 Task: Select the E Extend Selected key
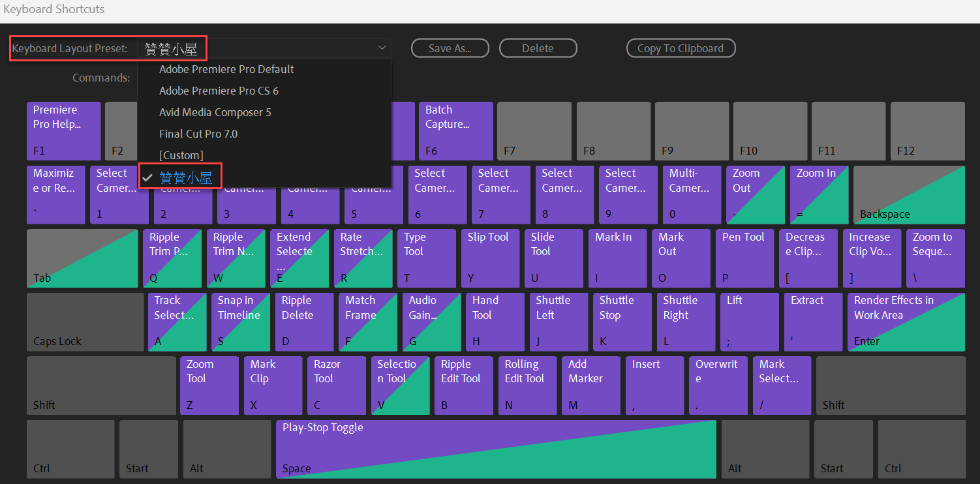point(299,258)
